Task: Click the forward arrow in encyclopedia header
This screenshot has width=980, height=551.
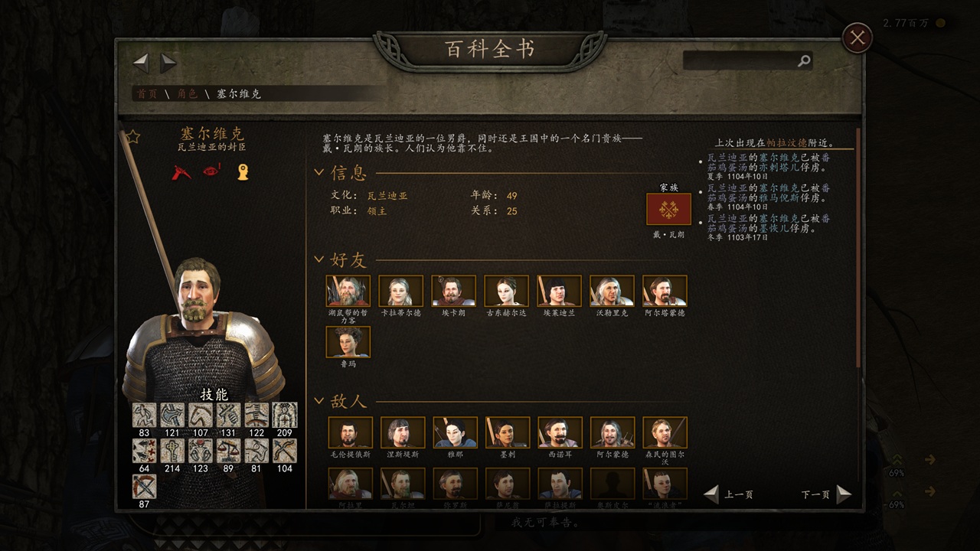Action: 168,63
